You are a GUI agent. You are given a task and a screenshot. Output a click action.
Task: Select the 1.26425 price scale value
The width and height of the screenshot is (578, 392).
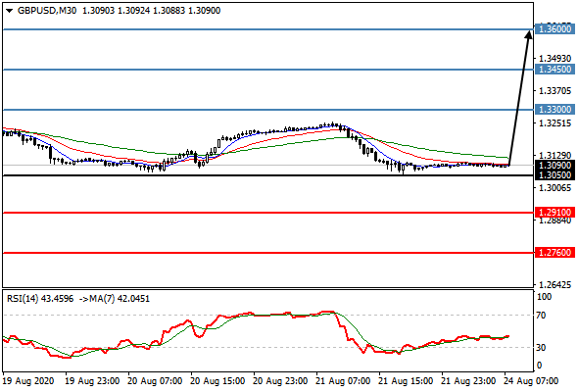(554, 284)
